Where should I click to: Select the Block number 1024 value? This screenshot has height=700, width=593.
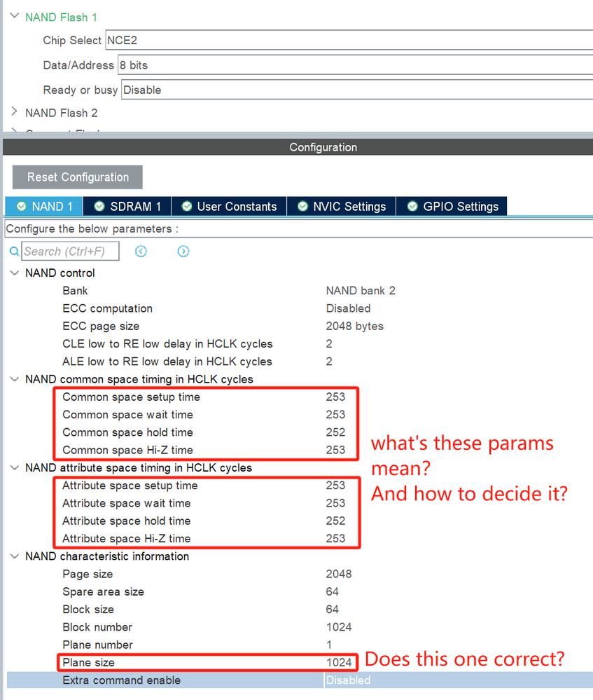pyautogui.click(x=339, y=627)
